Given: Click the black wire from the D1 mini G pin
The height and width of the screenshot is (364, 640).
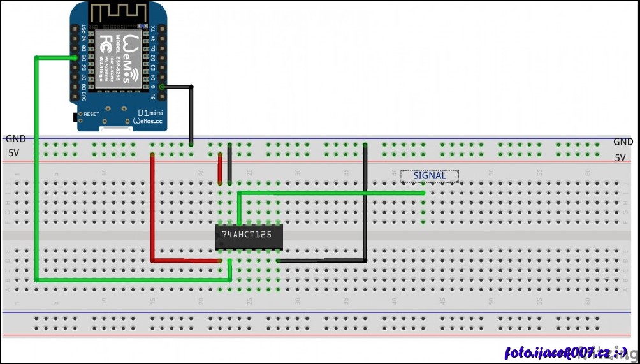Looking at the screenshot, I should pyautogui.click(x=191, y=115).
